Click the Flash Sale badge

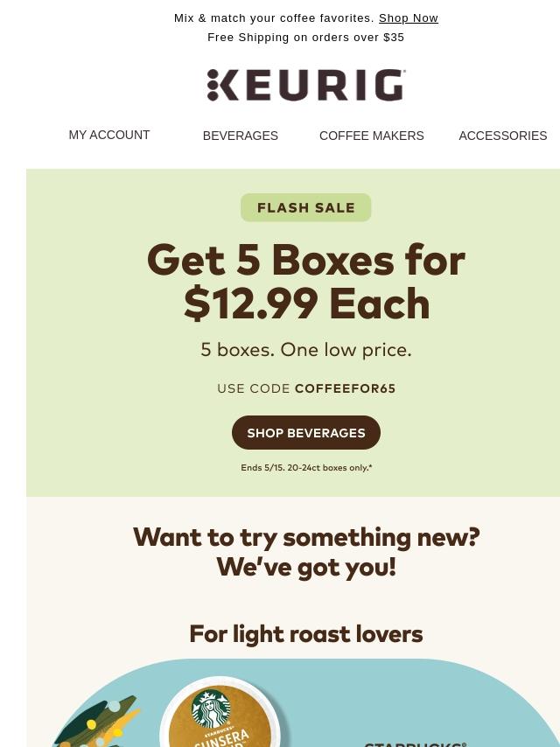click(306, 207)
